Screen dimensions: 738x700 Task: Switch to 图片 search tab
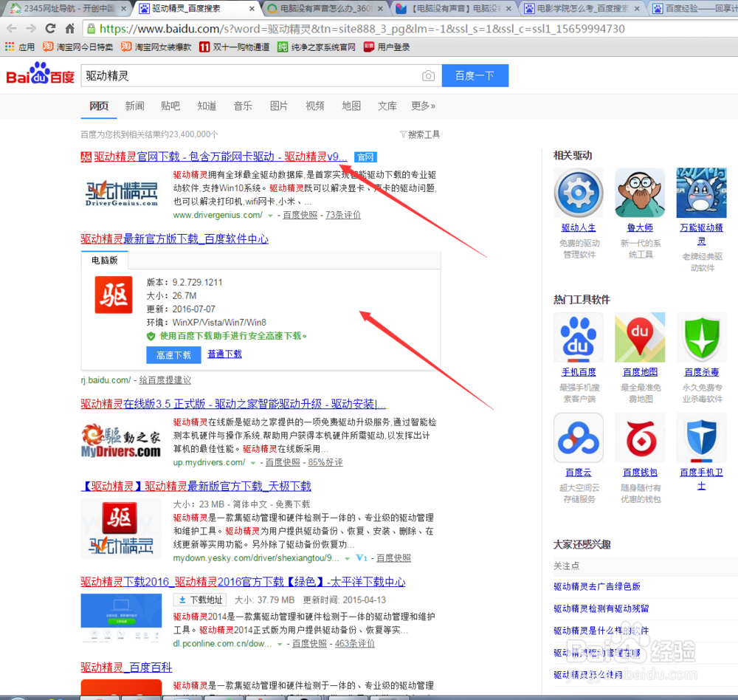pyautogui.click(x=279, y=106)
